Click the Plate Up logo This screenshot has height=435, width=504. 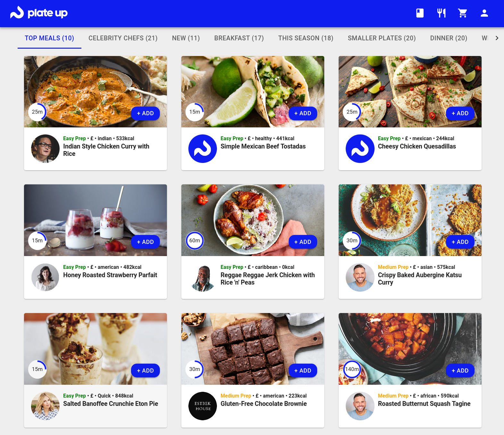coord(39,13)
